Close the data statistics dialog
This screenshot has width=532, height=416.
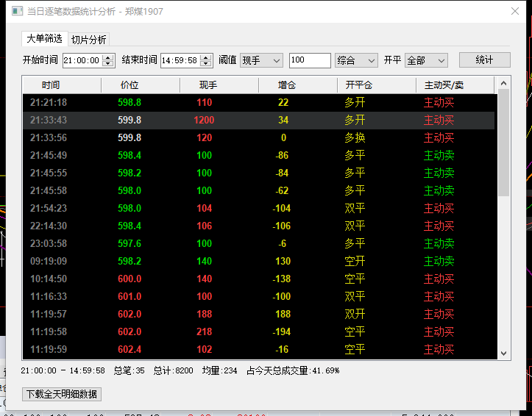[514, 12]
